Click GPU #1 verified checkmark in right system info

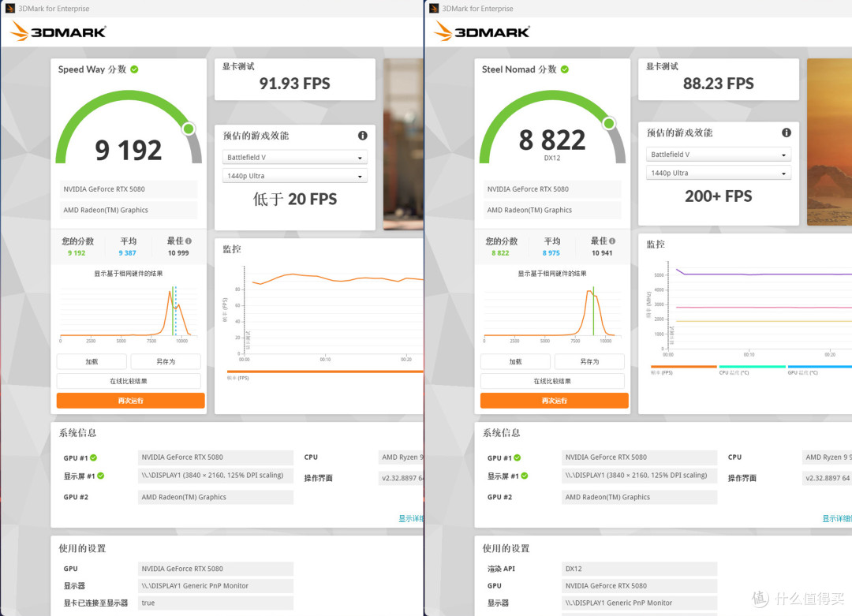tap(518, 457)
